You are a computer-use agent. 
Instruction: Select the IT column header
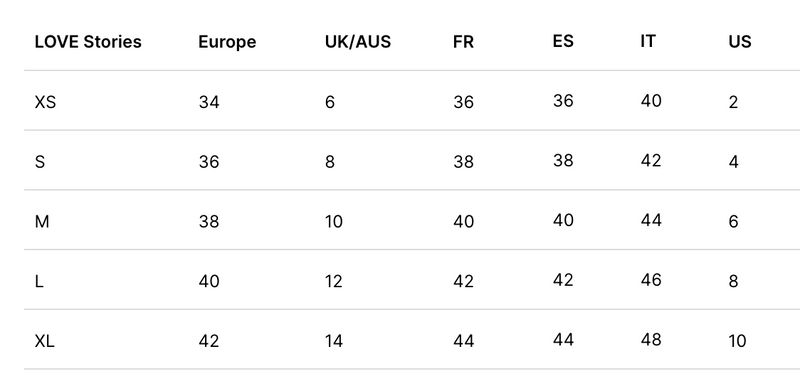pos(647,40)
